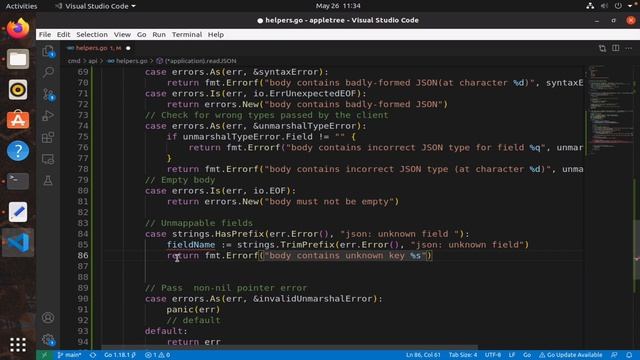Click the unsaved dot on helpers.go tab
This screenshot has width=640, height=360.
[x=128, y=48]
